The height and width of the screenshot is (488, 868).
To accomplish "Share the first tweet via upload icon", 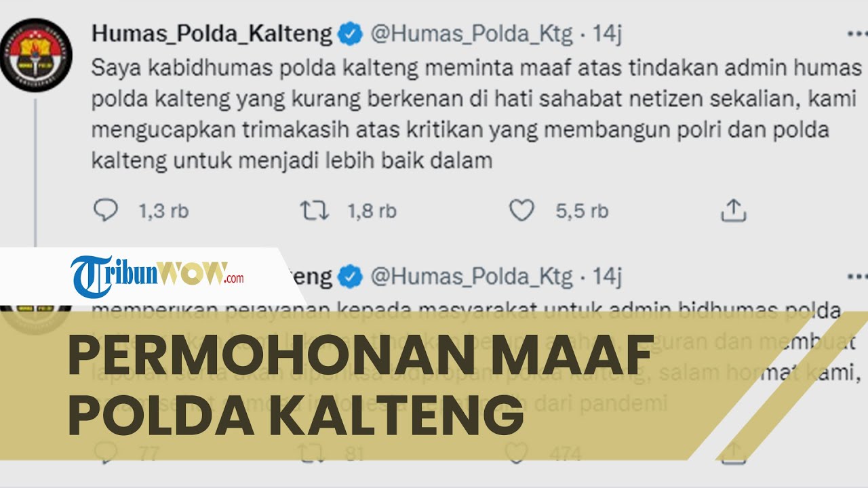I will 733,211.
